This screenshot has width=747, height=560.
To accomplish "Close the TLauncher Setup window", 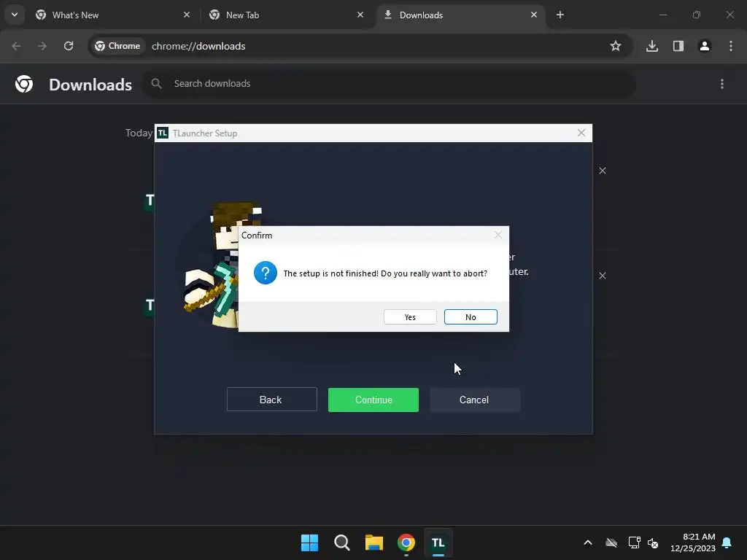I will [581, 133].
